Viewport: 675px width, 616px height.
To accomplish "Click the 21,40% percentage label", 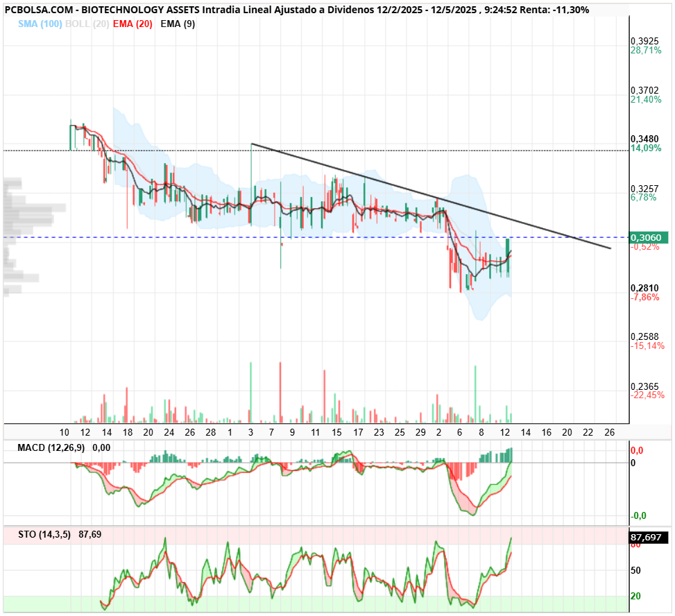I will (x=646, y=99).
